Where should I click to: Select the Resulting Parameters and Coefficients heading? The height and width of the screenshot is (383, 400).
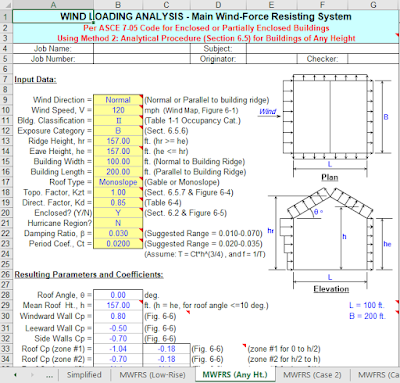coord(89,275)
